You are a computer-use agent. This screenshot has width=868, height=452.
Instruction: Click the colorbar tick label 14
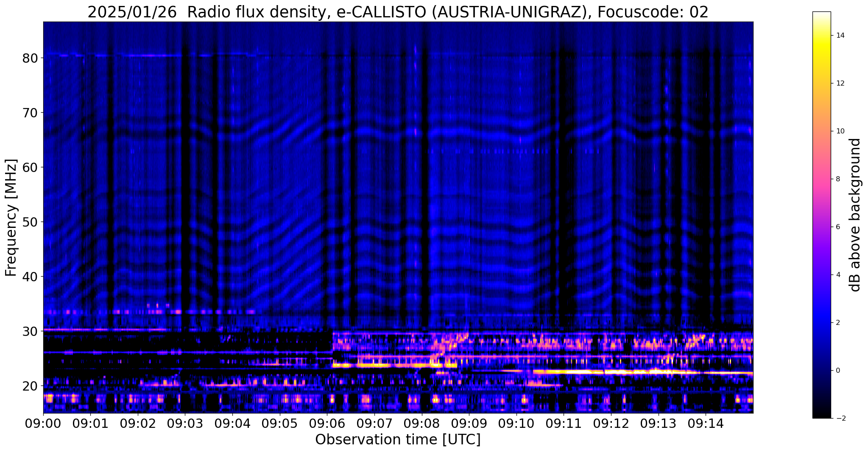[x=840, y=36]
